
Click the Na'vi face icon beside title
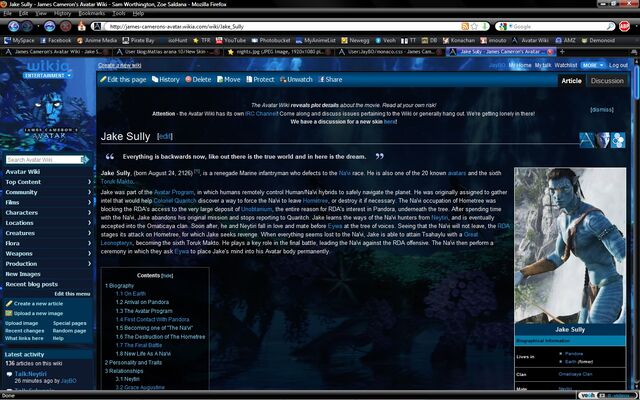click(602, 140)
